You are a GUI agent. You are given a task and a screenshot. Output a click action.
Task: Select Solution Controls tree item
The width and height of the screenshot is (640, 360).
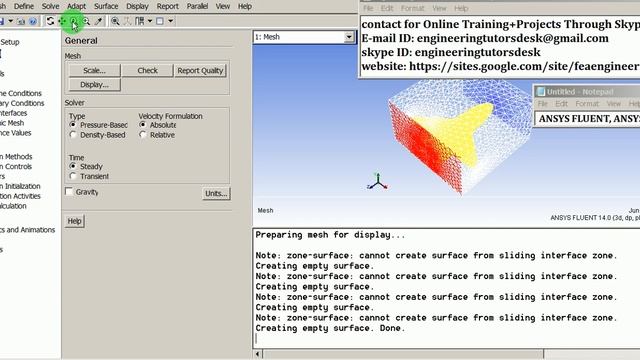click(x=16, y=167)
